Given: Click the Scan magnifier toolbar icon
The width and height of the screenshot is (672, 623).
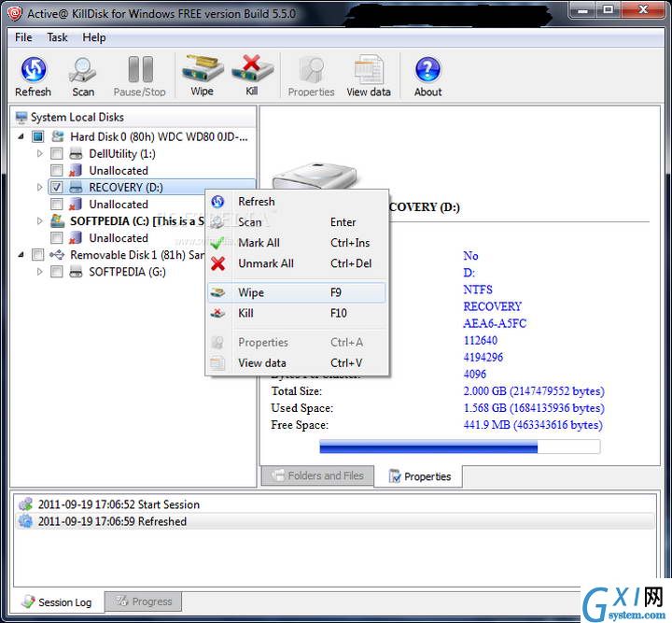Looking at the screenshot, I should click(x=83, y=70).
